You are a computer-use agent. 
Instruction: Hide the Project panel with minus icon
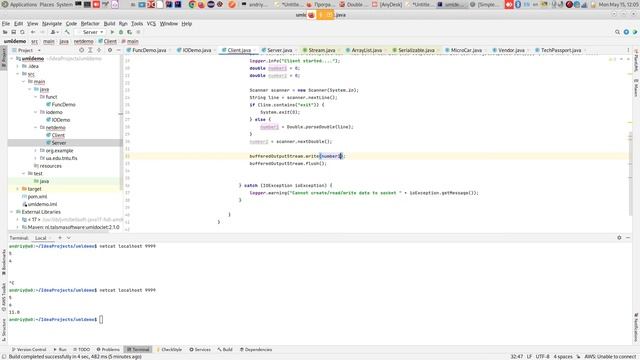[x=118, y=50]
